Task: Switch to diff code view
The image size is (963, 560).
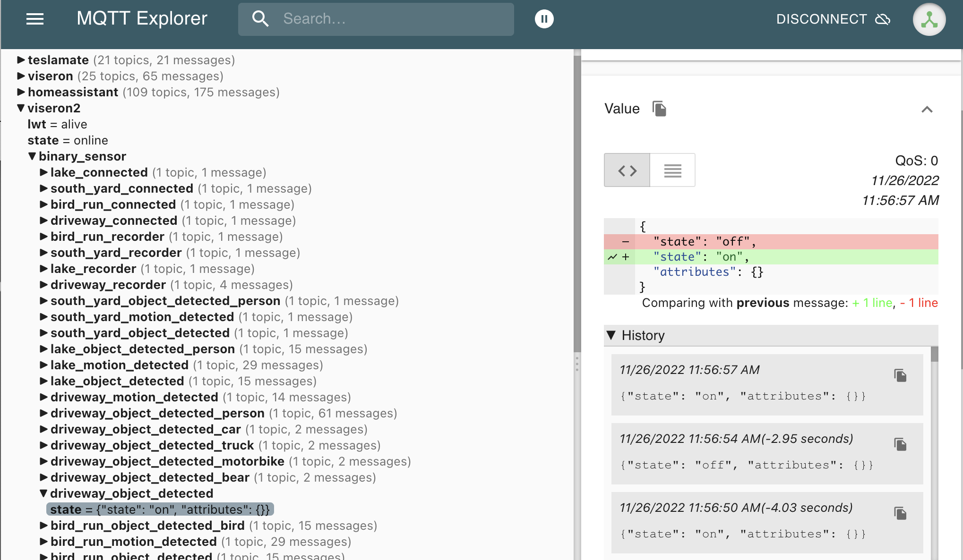Action: pos(627,170)
